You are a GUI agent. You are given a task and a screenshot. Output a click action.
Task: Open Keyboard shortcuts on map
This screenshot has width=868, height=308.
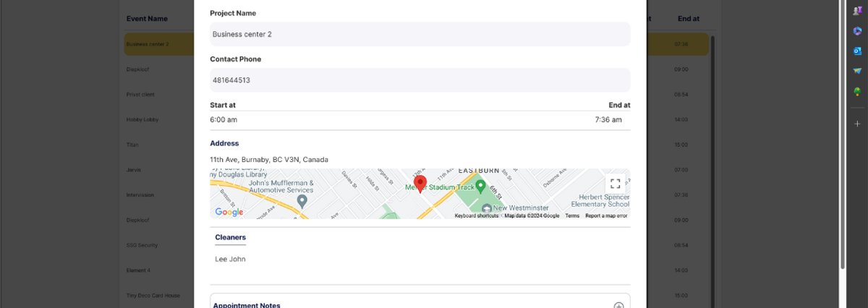476,215
